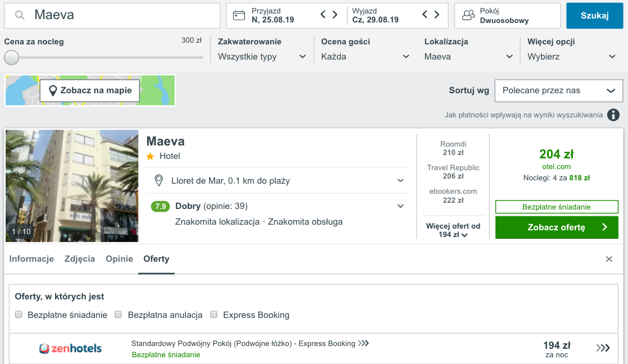This screenshot has height=364, width=628.
Task: Click Znakomita lokalizacja text
Action: [x=217, y=222]
